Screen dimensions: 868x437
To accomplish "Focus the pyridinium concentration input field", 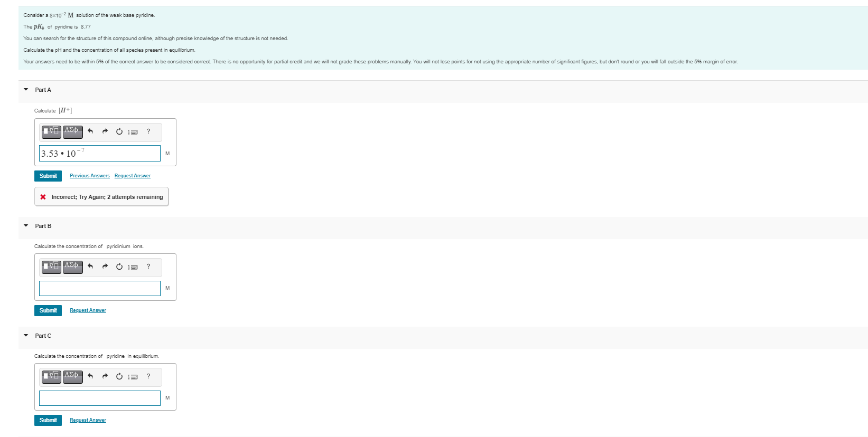I will pyautogui.click(x=100, y=288).
